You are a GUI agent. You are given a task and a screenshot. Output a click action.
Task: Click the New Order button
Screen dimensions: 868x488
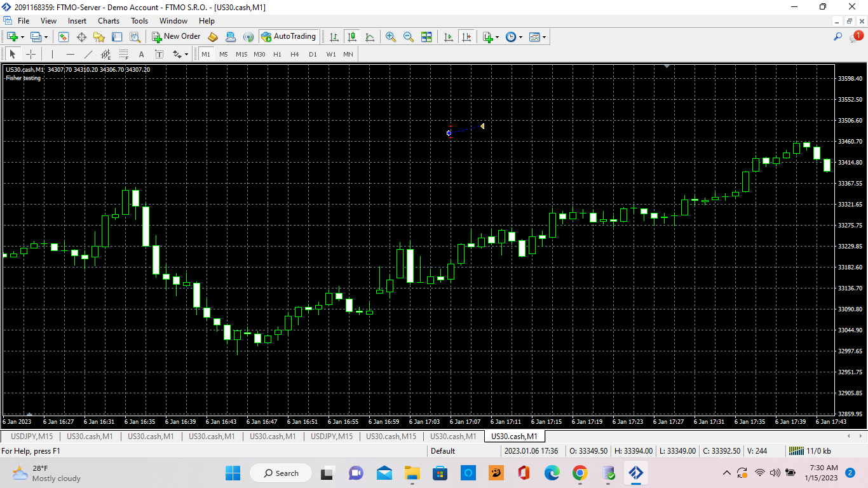pos(176,37)
